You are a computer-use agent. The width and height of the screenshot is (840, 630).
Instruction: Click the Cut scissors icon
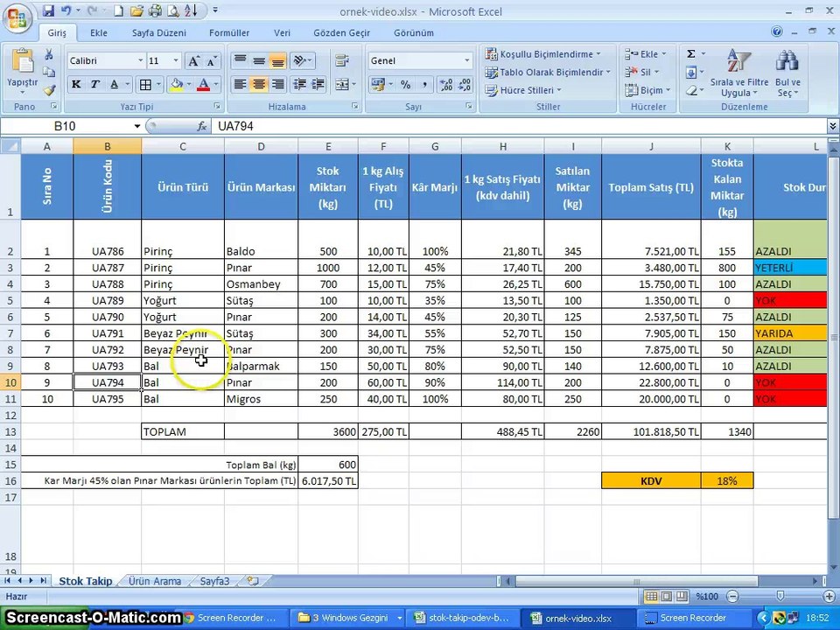(49, 54)
